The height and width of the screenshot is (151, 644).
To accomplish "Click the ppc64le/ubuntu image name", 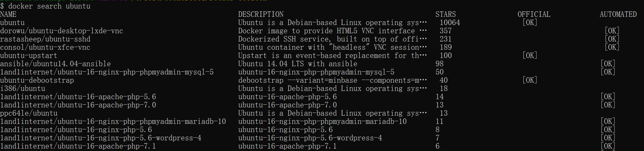I will [29, 113].
